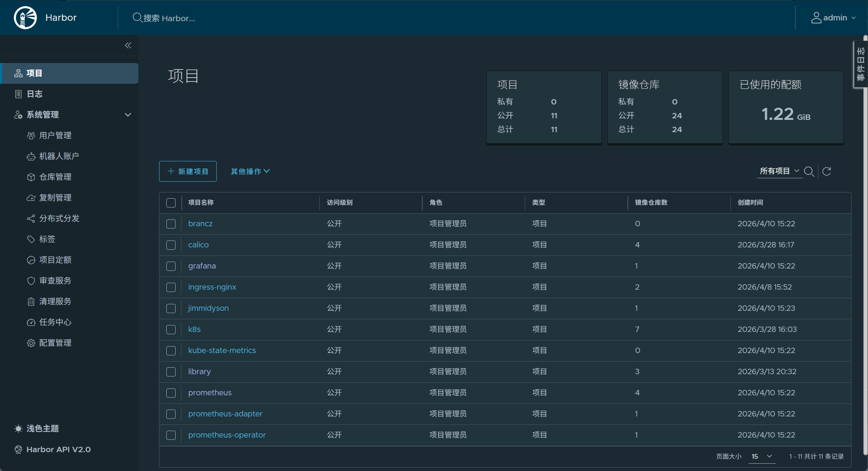Image resolution: width=868 pixels, height=471 pixels.
Task: Click the 项目定额 quota icon
Action: pos(31,260)
